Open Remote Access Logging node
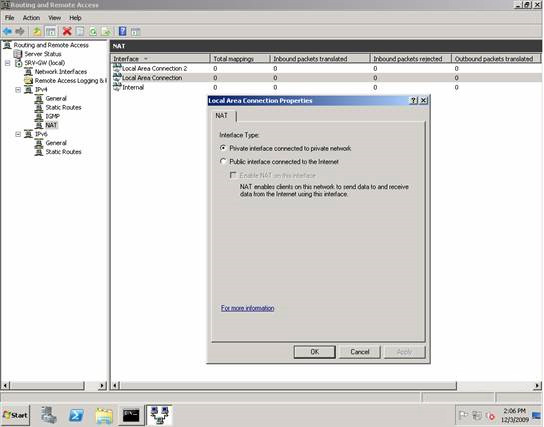The height and width of the screenshot is (427, 544). [x=70, y=80]
